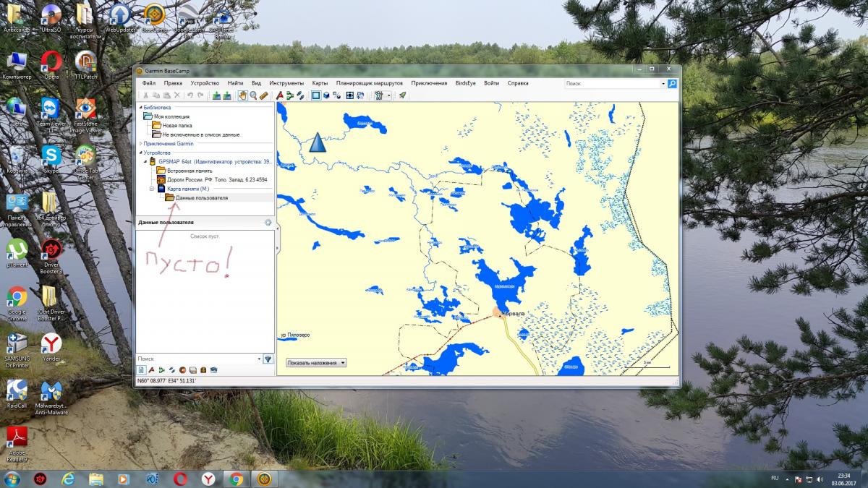The width and height of the screenshot is (868, 488).
Task: Choose the new route tool
Action: pos(290,95)
